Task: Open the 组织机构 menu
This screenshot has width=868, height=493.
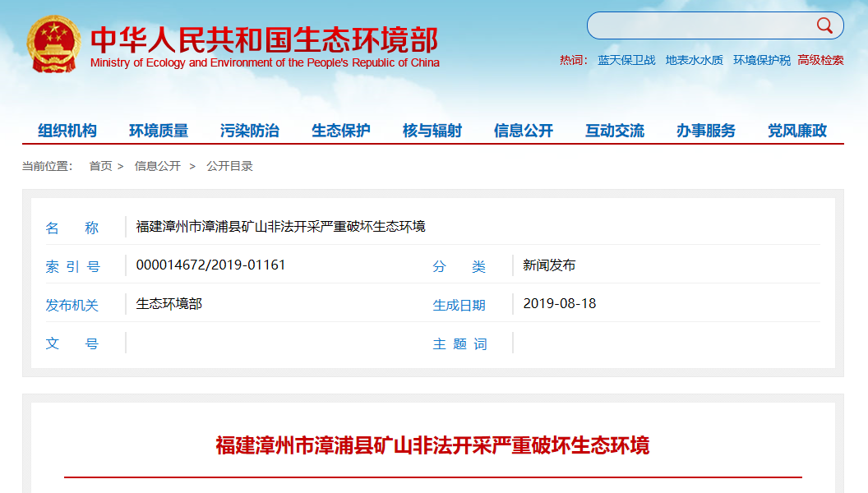Action: click(67, 131)
